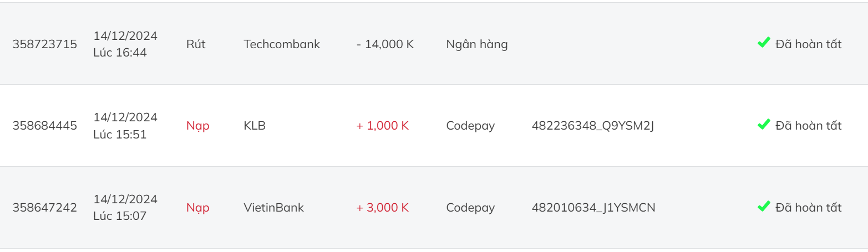The height and width of the screenshot is (252, 868).
Task: Select transaction ID 358647242
Action: [x=45, y=208]
